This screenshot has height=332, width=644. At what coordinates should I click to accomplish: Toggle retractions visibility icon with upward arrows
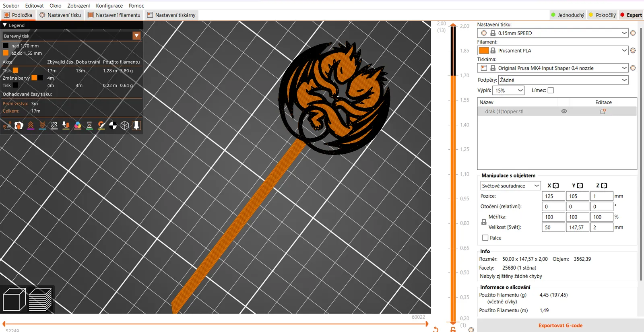pyautogui.click(x=31, y=126)
